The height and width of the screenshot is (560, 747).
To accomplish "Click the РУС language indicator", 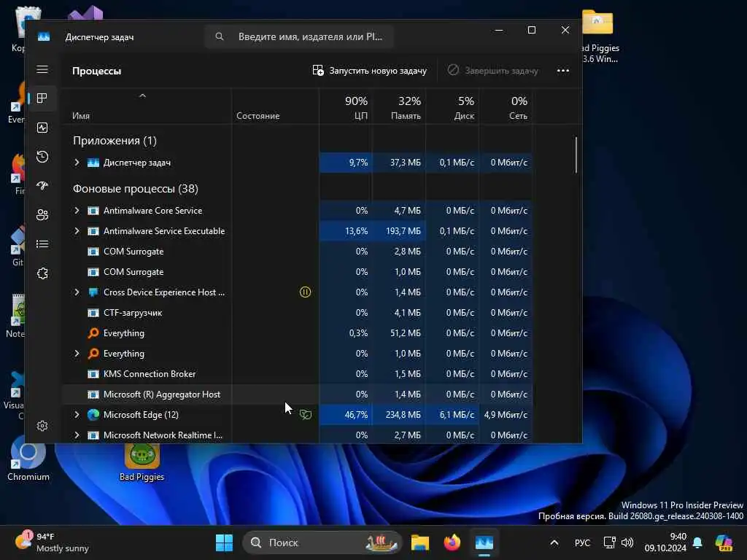I will pyautogui.click(x=582, y=542).
